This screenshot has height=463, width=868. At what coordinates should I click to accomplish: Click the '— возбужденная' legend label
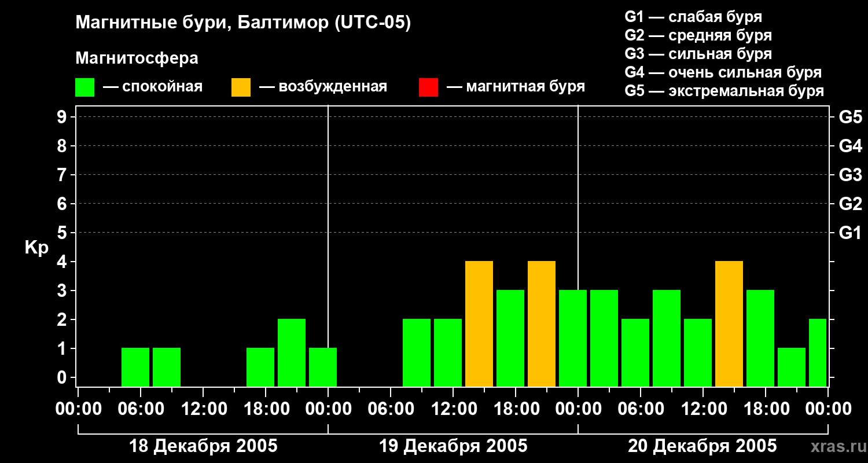pos(323,87)
